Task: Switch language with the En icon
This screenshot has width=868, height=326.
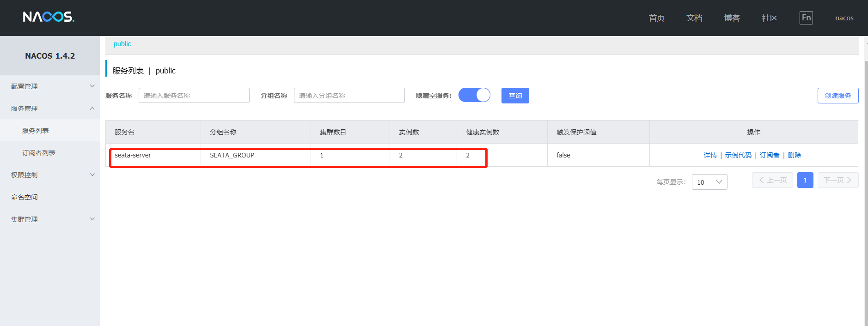Action: tap(806, 18)
